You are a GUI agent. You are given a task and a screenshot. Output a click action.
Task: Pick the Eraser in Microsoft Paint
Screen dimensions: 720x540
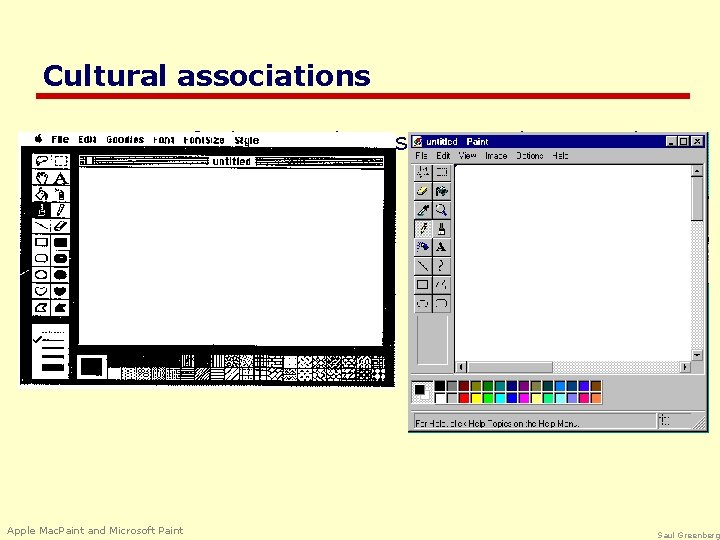coord(422,191)
